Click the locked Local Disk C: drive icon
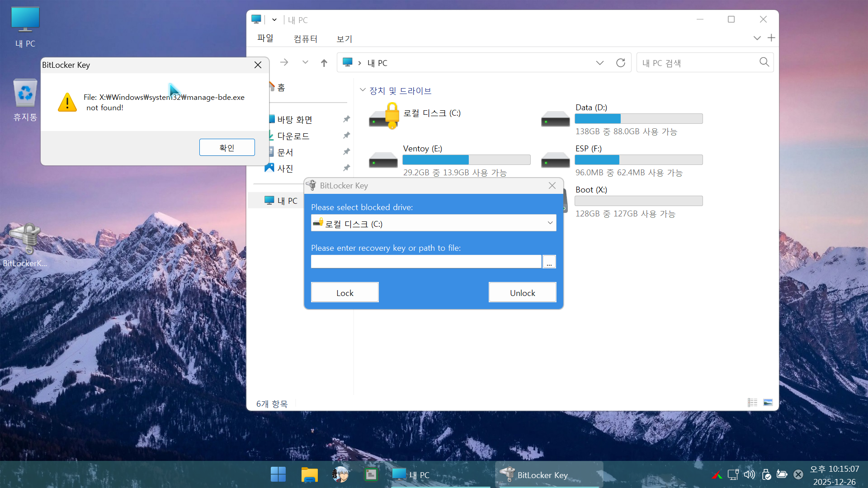Screen dimensions: 868x488 tap(384, 116)
